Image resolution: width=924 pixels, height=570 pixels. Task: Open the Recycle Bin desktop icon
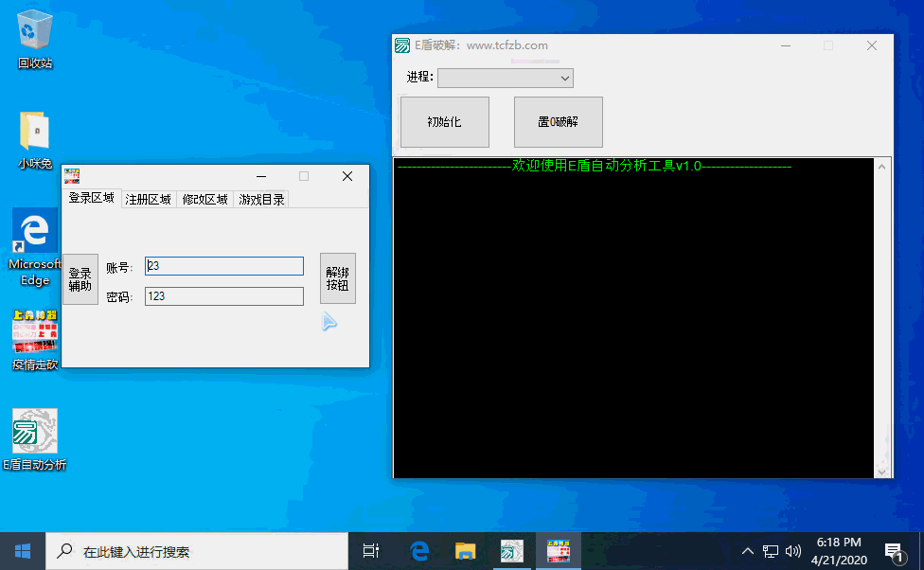pos(35,39)
